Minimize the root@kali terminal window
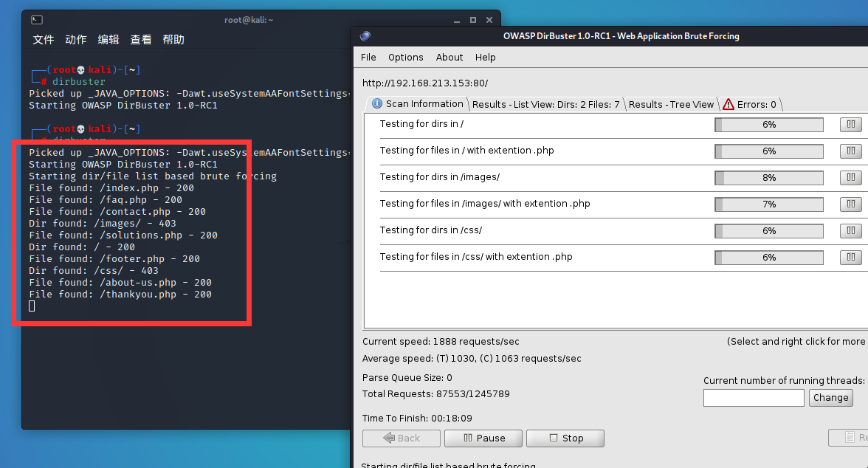Viewport: 868px width, 468px height. [x=457, y=20]
